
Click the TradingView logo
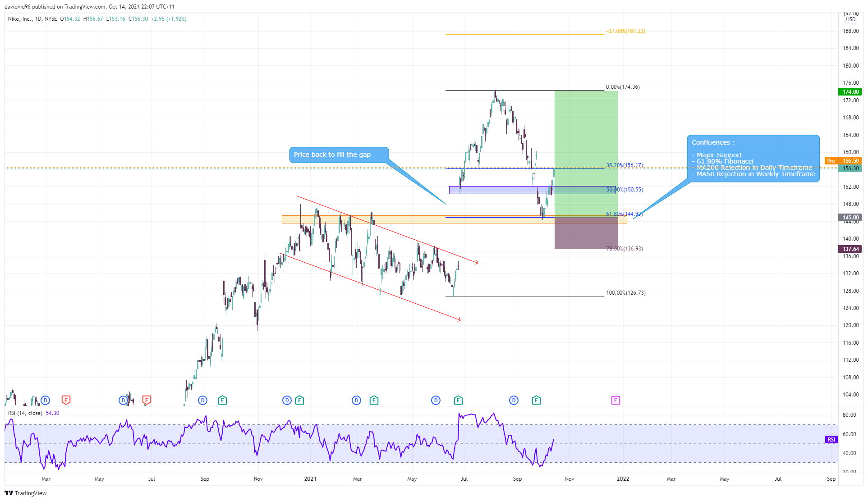(26, 493)
